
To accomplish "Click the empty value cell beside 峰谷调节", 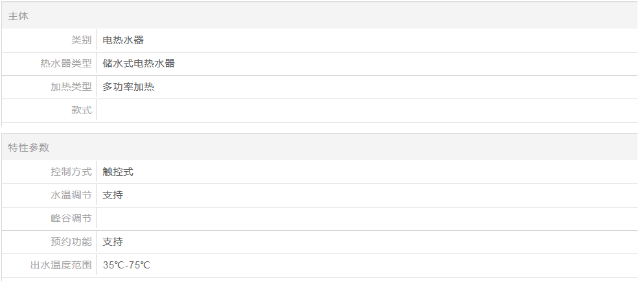I will [363, 219].
